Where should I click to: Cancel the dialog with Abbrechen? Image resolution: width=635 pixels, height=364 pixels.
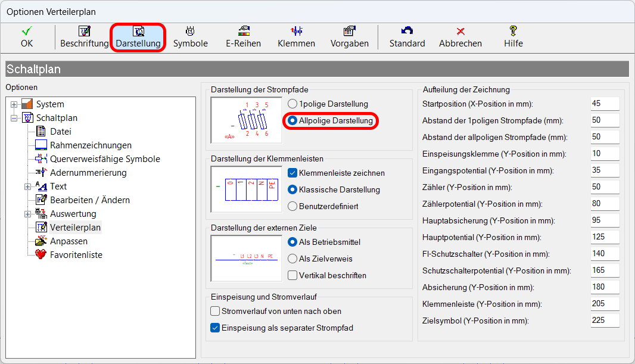coord(460,37)
